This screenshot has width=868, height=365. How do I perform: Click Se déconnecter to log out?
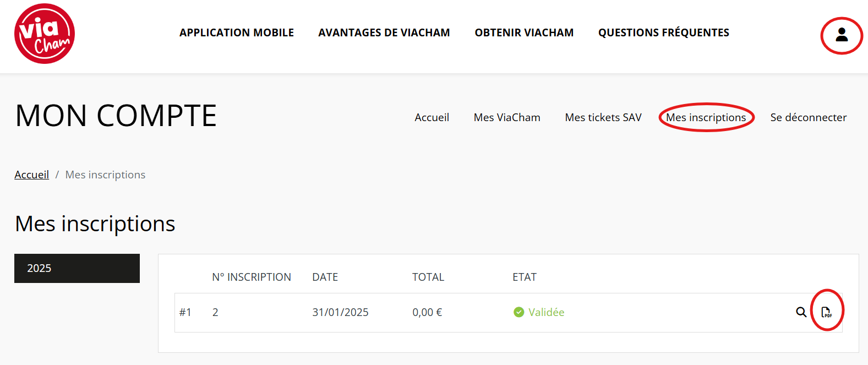pos(809,117)
